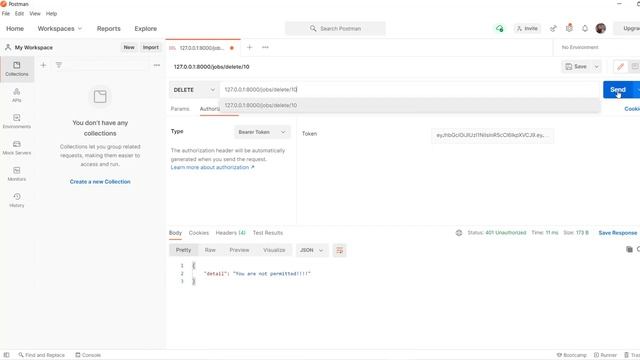
Task: Click the filter collections icon
Action: click(x=59, y=65)
